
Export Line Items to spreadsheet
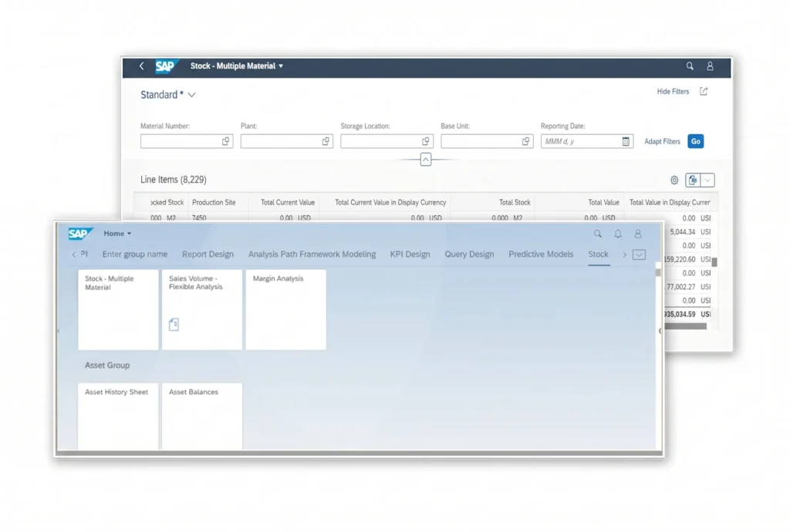pyautogui.click(x=693, y=180)
